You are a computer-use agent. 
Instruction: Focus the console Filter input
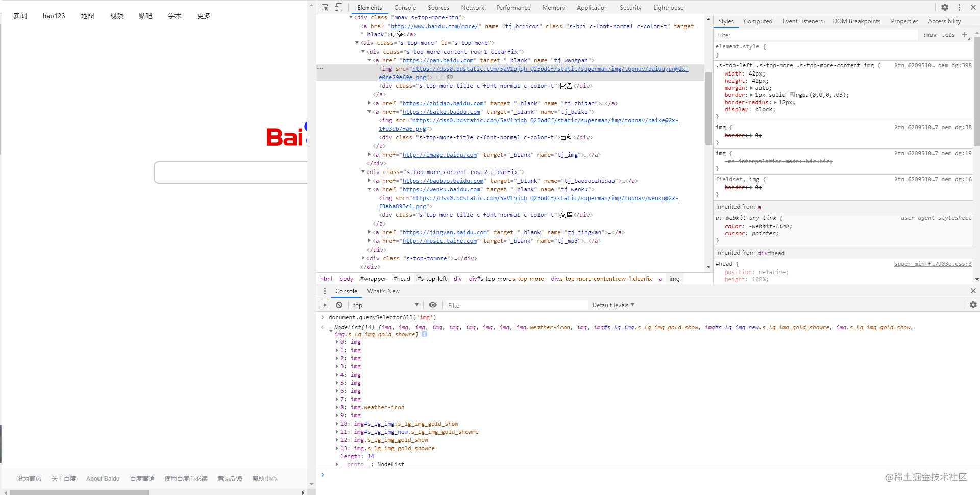click(x=517, y=305)
